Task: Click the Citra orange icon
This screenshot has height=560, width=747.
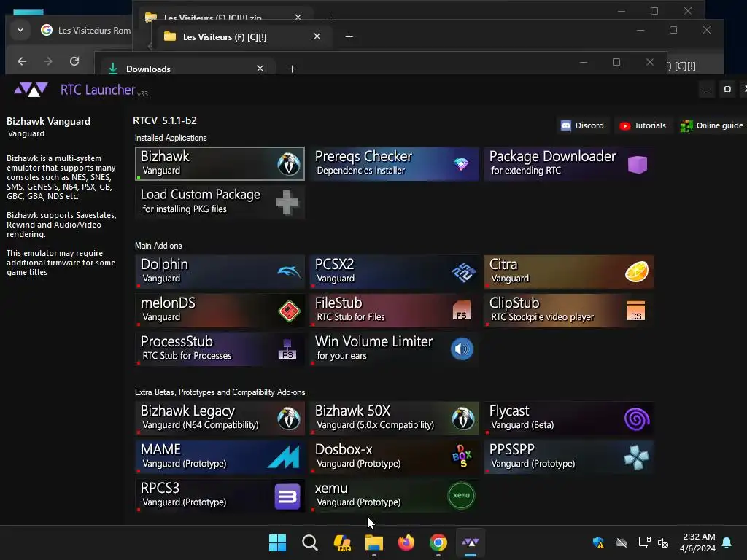Action: point(636,272)
